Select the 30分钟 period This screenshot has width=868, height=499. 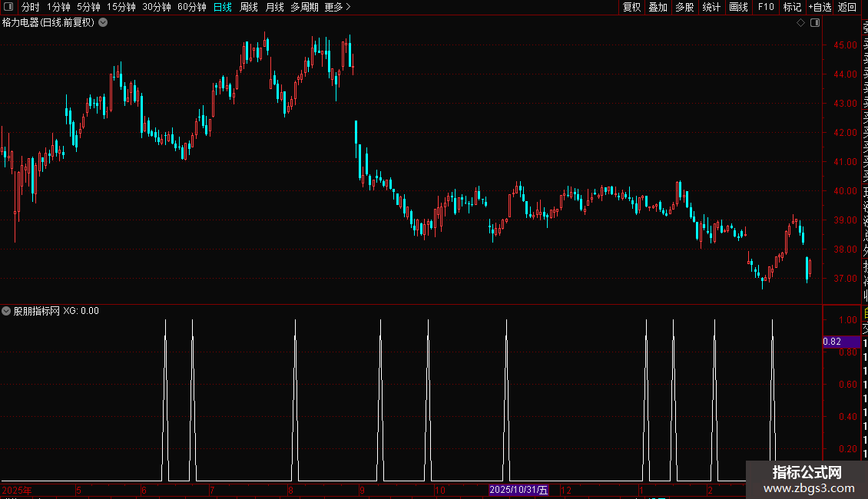click(156, 7)
